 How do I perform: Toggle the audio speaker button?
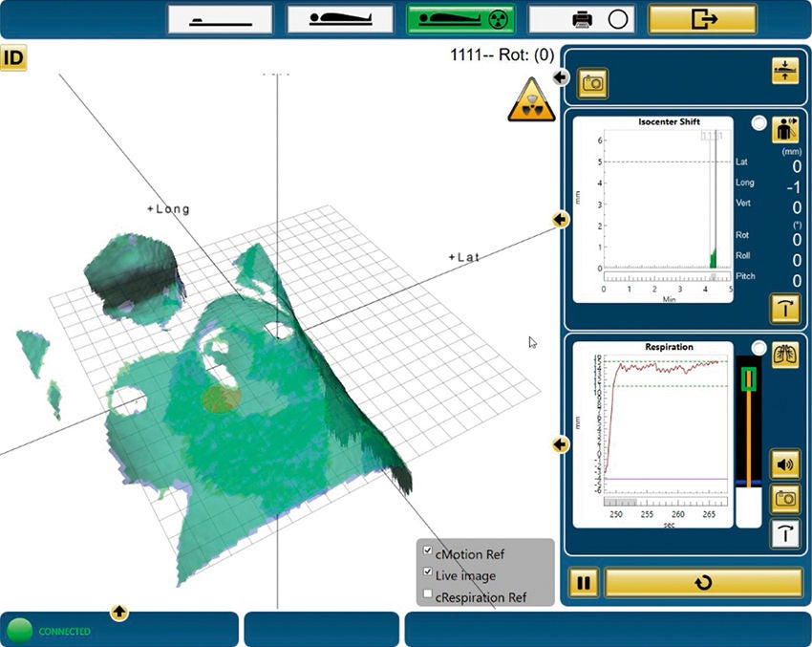(x=785, y=464)
